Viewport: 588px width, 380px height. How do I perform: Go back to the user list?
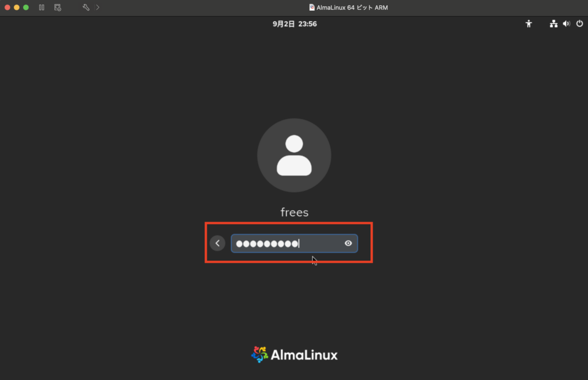(218, 243)
